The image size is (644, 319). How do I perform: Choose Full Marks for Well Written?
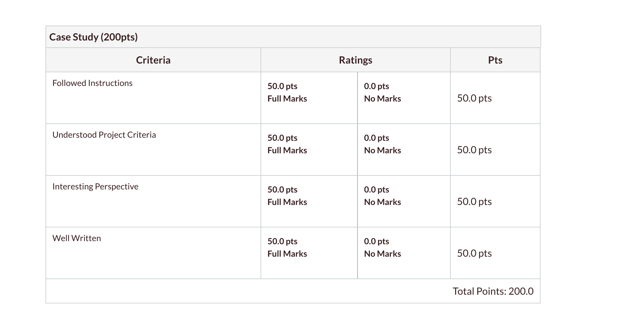pyautogui.click(x=309, y=253)
